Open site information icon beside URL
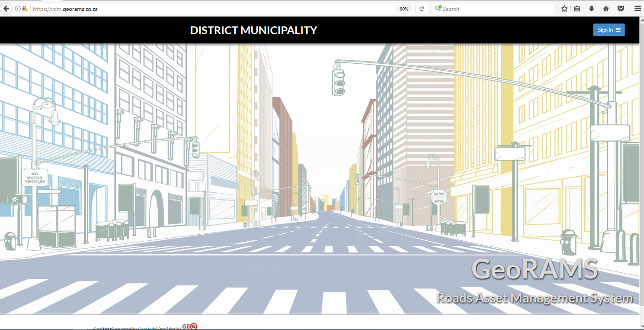This screenshot has height=330, width=644. click(x=18, y=9)
